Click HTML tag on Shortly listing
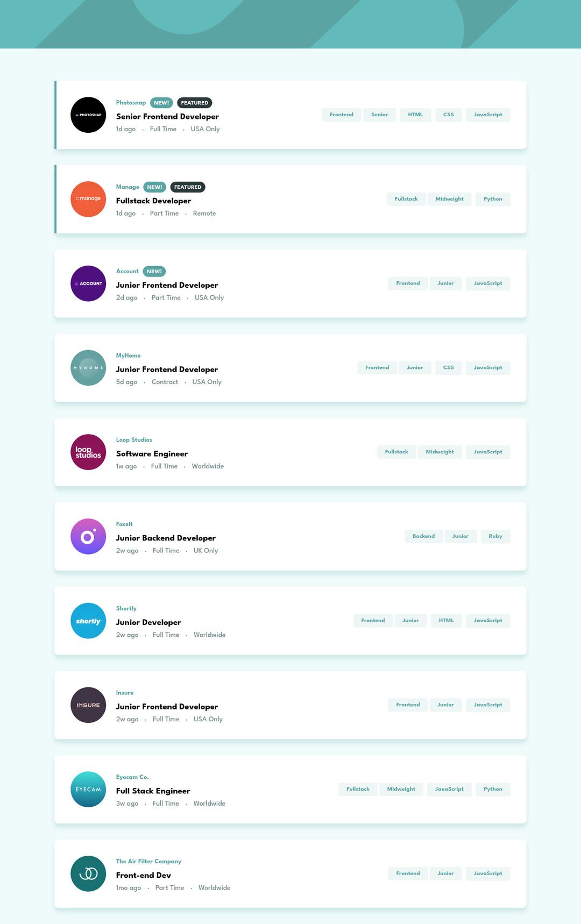Screen dimensions: 581x924 [446, 621]
